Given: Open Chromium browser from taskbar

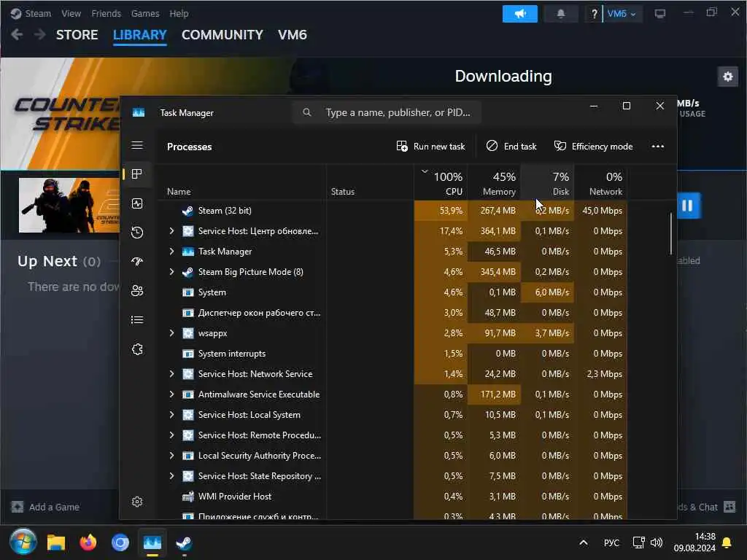Looking at the screenshot, I should click(x=120, y=542).
